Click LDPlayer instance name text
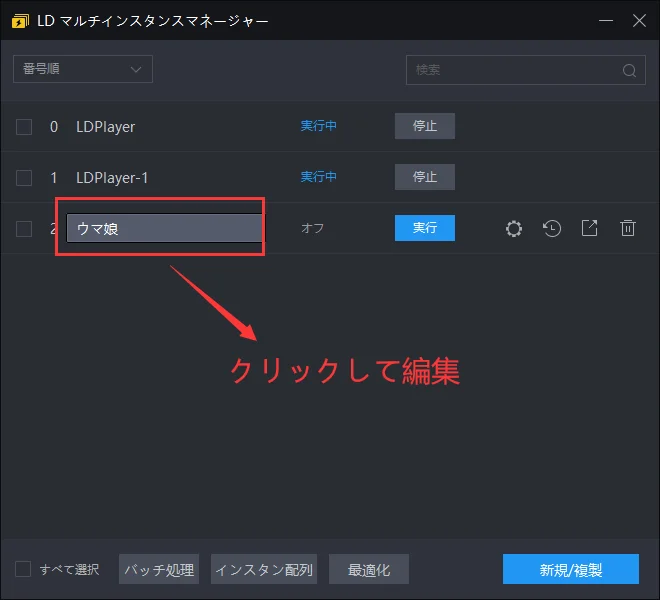The width and height of the screenshot is (660, 600). point(105,127)
